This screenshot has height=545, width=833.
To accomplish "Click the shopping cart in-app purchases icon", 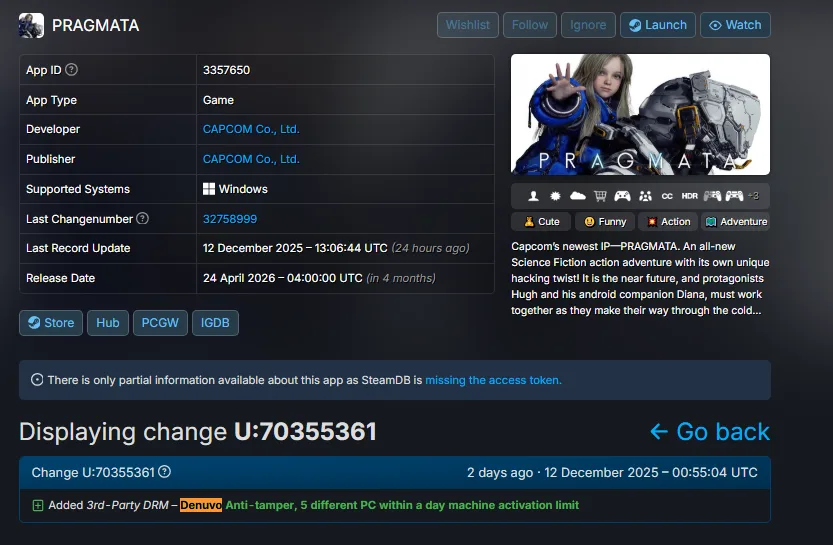I will coord(600,196).
